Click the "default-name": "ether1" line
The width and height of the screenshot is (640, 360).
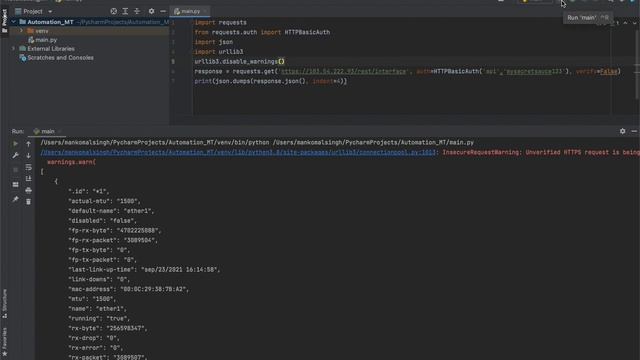111,211
